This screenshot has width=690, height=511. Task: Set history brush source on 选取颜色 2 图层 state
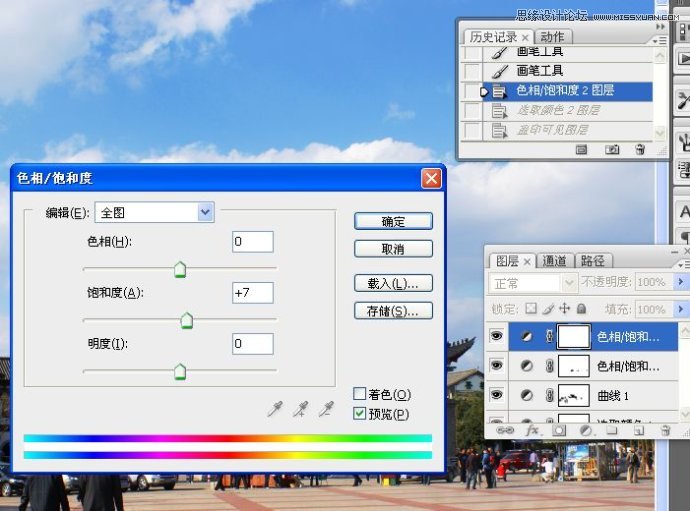(472, 110)
